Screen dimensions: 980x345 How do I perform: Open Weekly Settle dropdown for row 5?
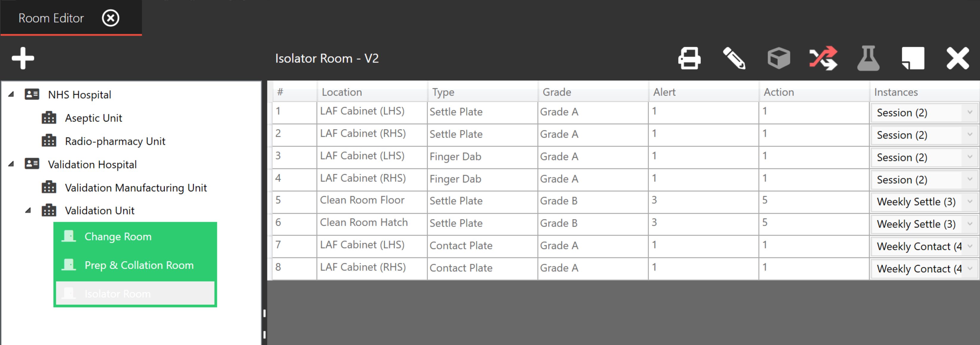tap(970, 202)
